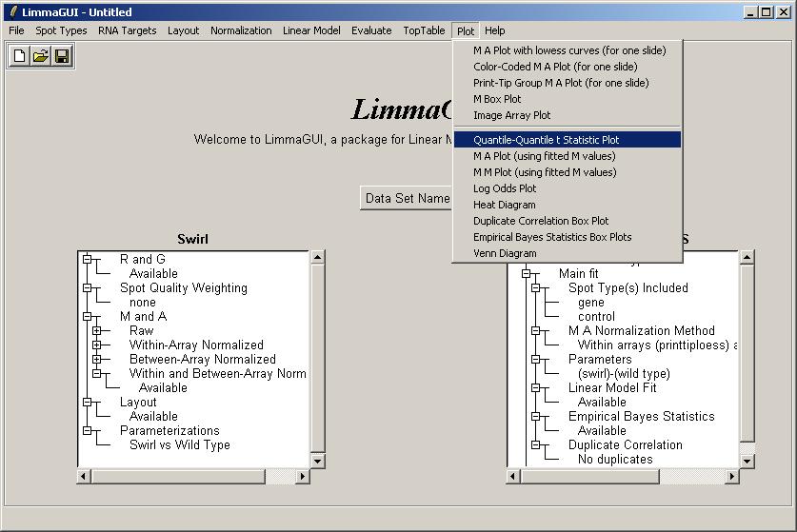Click the New file toolbar icon
Image resolution: width=797 pixels, height=532 pixels.
tap(20, 56)
